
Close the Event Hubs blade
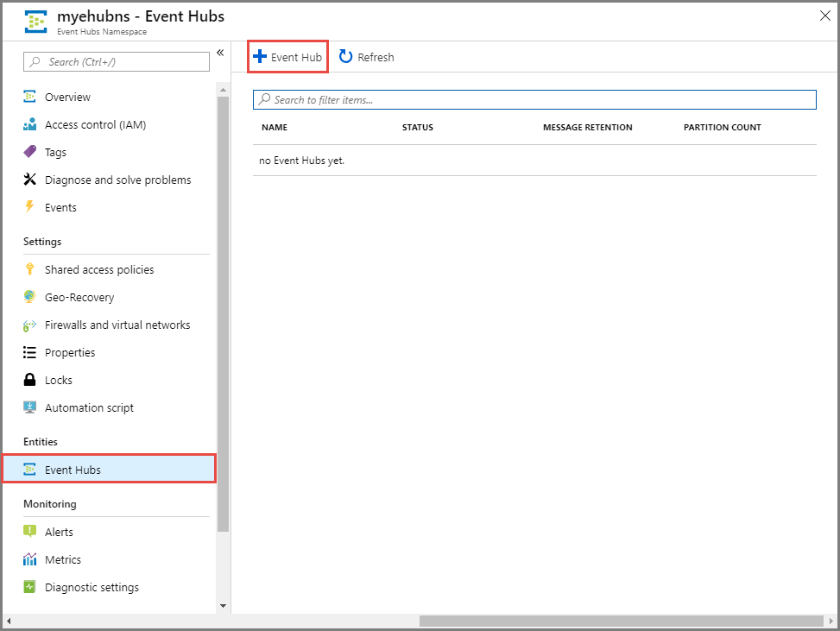(823, 16)
